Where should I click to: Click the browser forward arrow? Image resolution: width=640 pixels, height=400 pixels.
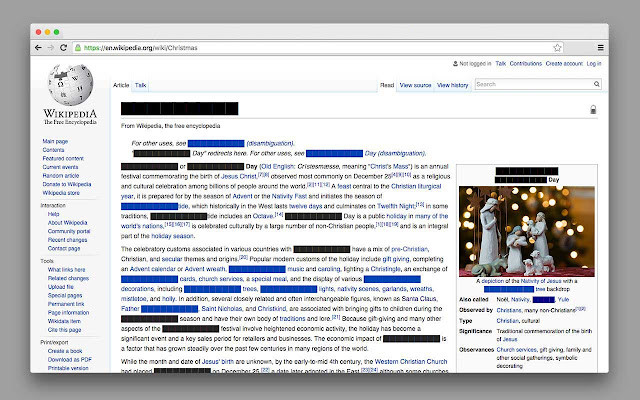[x=51, y=48]
